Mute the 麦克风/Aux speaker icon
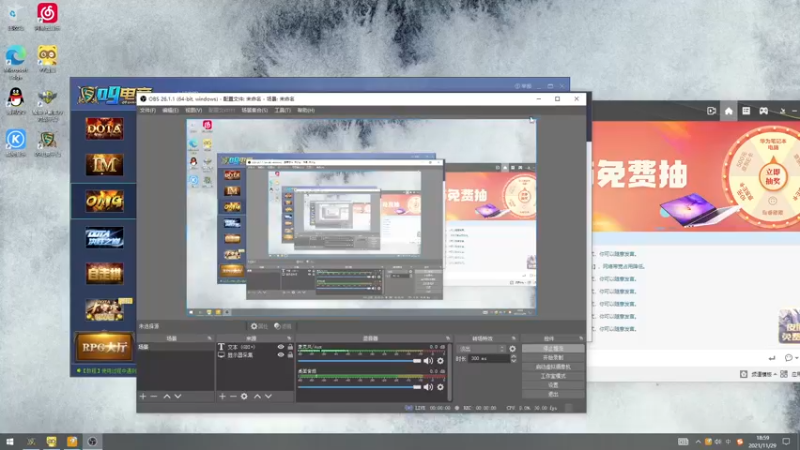 pyautogui.click(x=428, y=361)
